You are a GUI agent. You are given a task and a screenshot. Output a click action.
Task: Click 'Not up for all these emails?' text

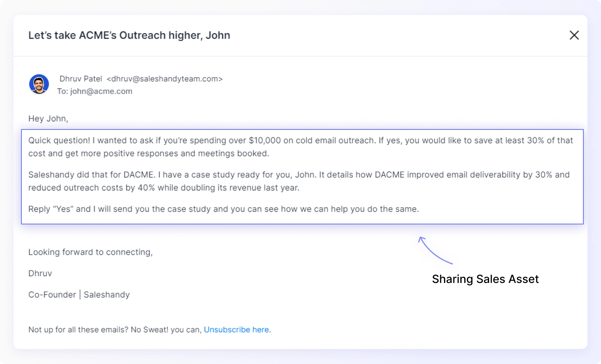click(79, 329)
